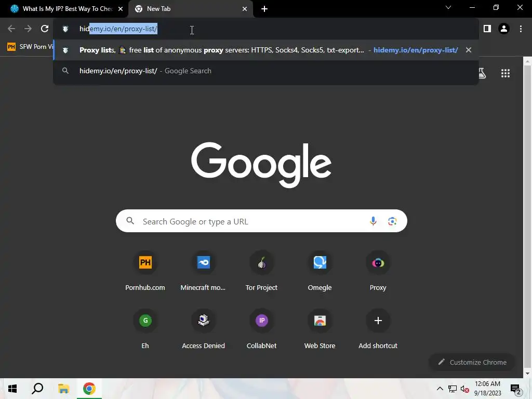Open the Chrome profile avatar

point(504,29)
